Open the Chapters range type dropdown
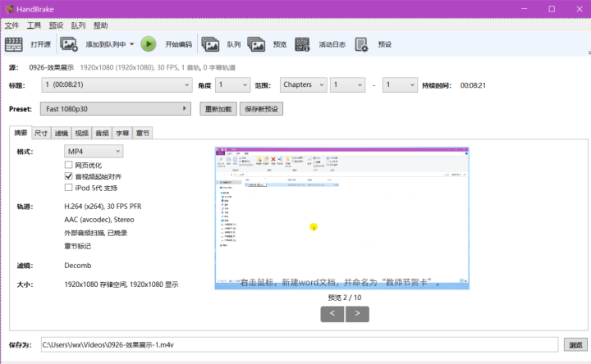 (303, 85)
